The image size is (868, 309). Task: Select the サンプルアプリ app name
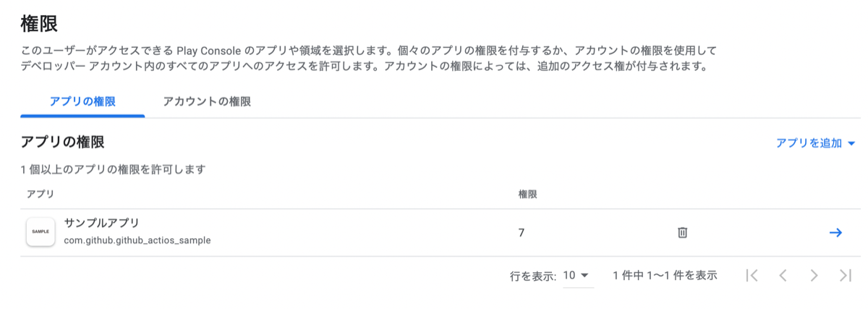click(101, 223)
